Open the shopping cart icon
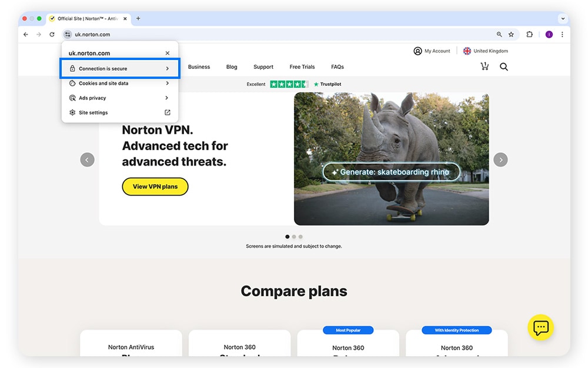Image resolution: width=588 pixels, height=368 pixels. [485, 66]
